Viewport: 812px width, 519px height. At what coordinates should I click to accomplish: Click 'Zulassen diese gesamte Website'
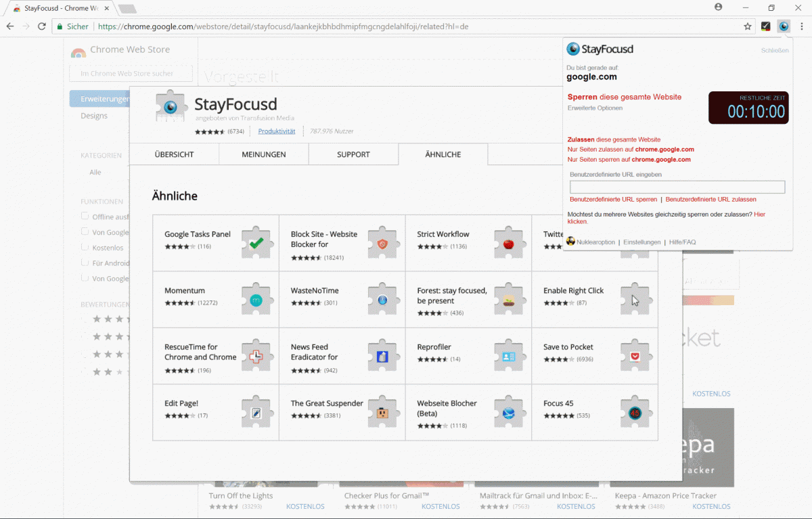[614, 139]
